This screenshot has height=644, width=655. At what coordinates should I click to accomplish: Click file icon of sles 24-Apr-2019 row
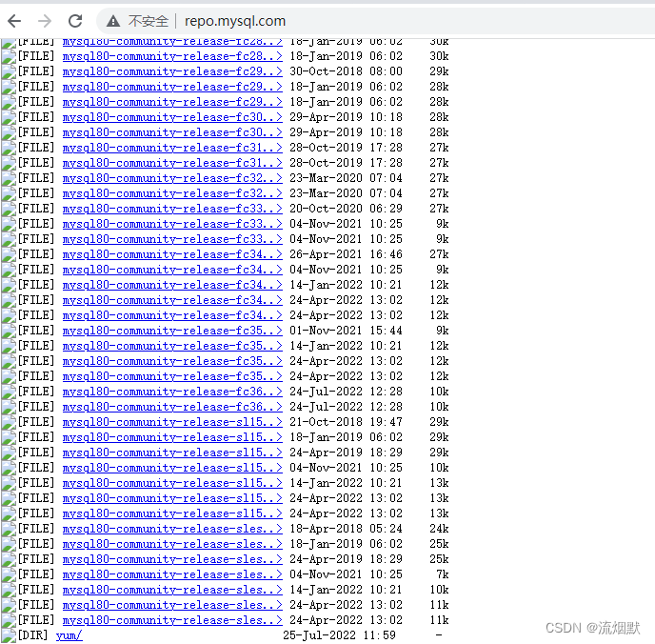(9, 559)
